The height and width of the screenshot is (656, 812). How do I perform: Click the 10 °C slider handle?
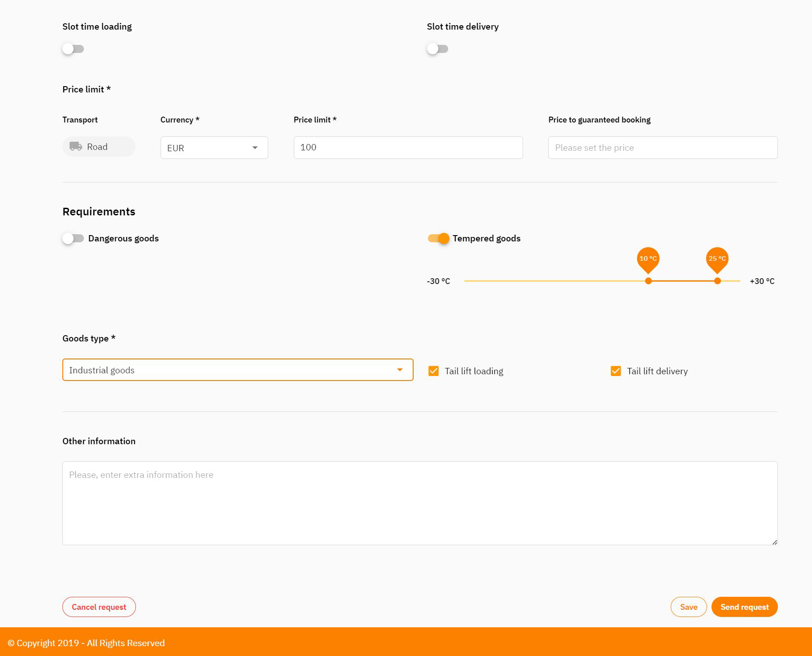[x=648, y=281]
